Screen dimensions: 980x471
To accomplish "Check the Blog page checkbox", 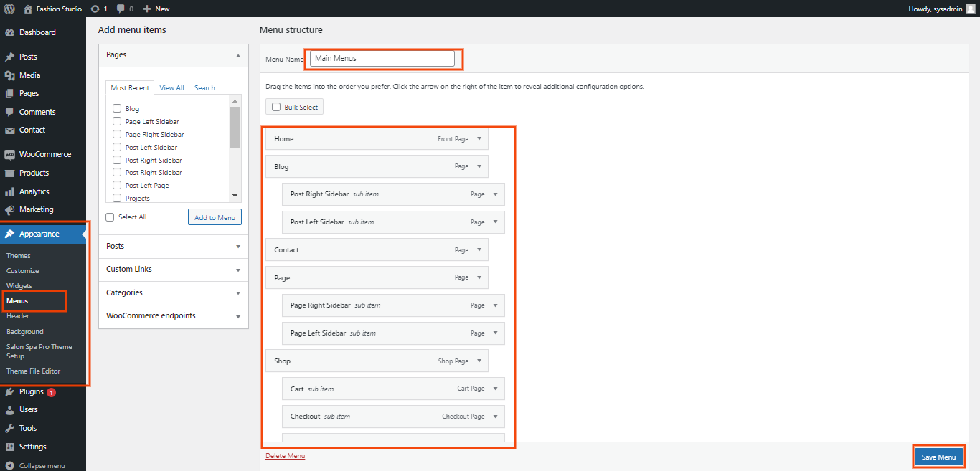I will point(117,109).
